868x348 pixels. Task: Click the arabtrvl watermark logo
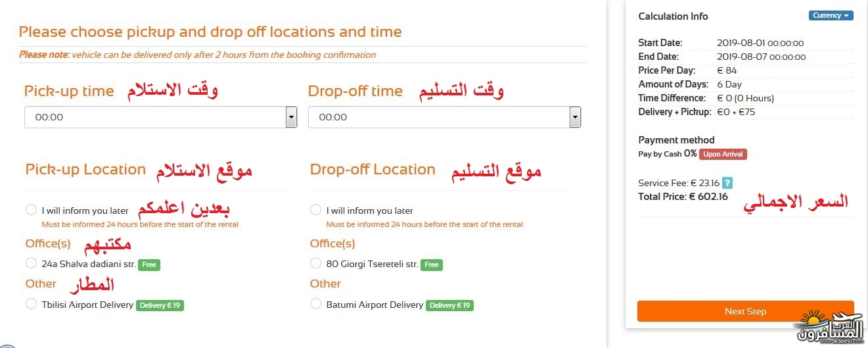click(831, 328)
